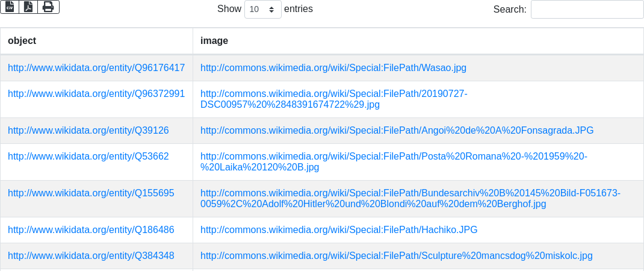The height and width of the screenshot is (271, 644).
Task: Export the table as PDF
Action: click(28, 7)
